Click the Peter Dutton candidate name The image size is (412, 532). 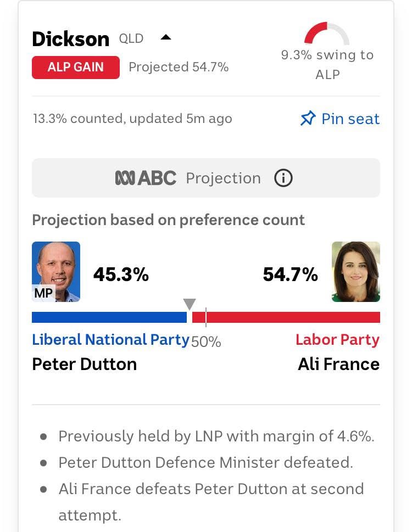coord(85,364)
